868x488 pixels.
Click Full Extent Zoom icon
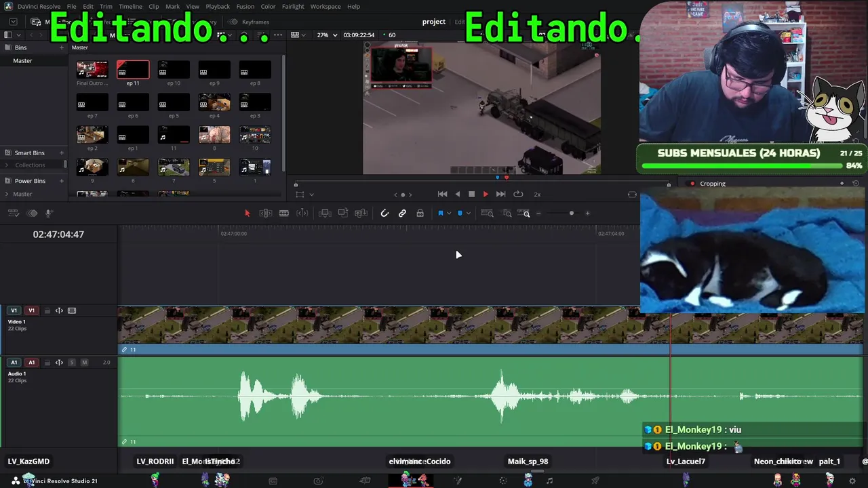487,213
